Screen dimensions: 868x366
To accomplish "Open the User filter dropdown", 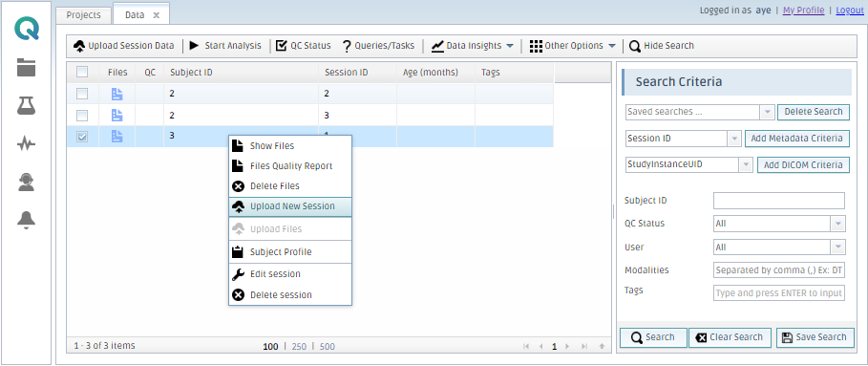I will [838, 247].
